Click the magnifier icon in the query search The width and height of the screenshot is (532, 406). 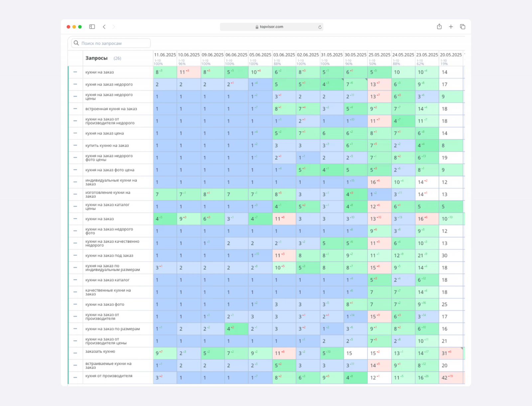[76, 43]
